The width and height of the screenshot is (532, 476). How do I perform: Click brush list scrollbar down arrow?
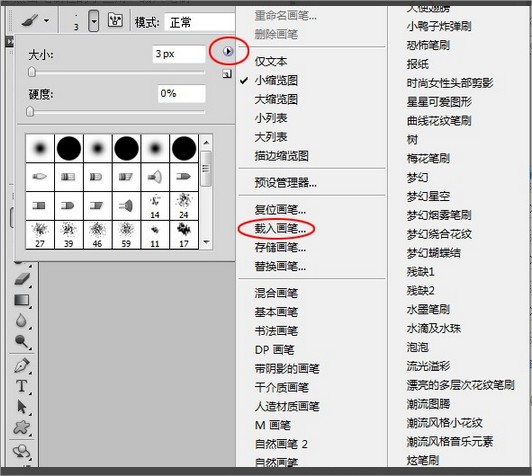(206, 242)
